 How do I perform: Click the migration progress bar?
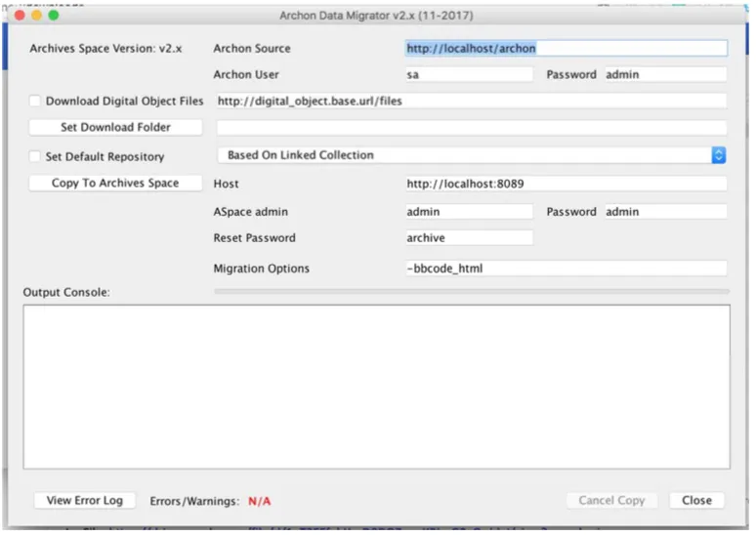(471, 291)
